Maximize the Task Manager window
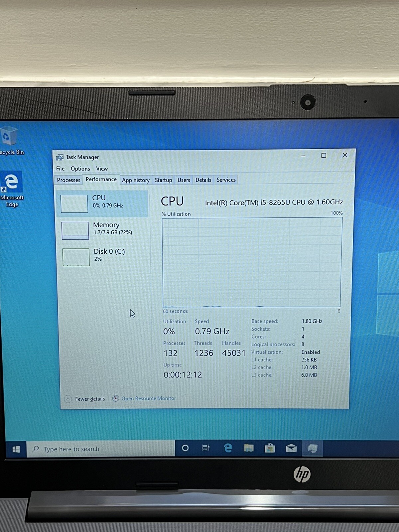399x532 pixels. (324, 155)
